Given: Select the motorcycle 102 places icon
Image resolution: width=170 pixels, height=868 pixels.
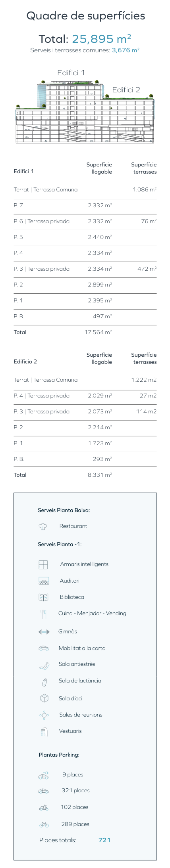Looking at the screenshot, I should pos(44,807).
